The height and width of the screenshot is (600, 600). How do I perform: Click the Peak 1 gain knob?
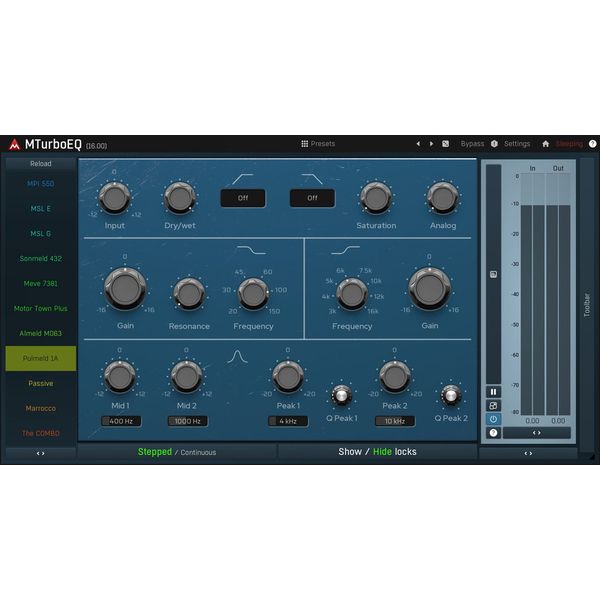pyautogui.click(x=288, y=377)
